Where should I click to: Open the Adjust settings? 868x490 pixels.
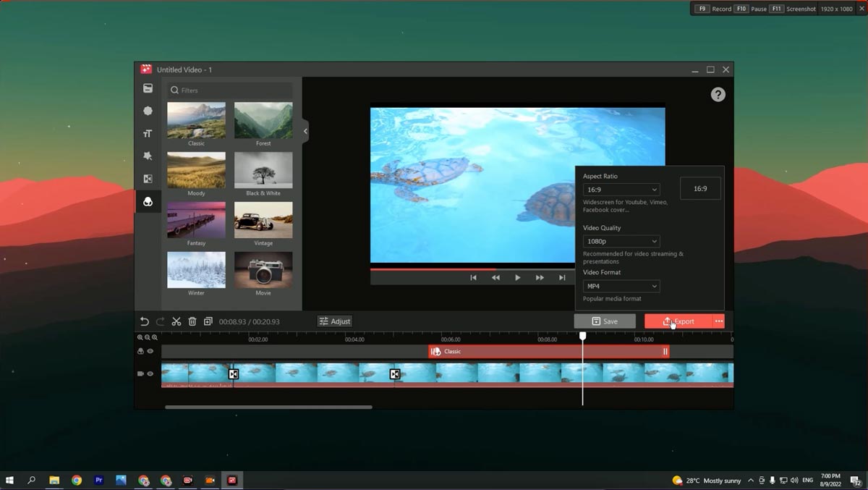point(334,321)
